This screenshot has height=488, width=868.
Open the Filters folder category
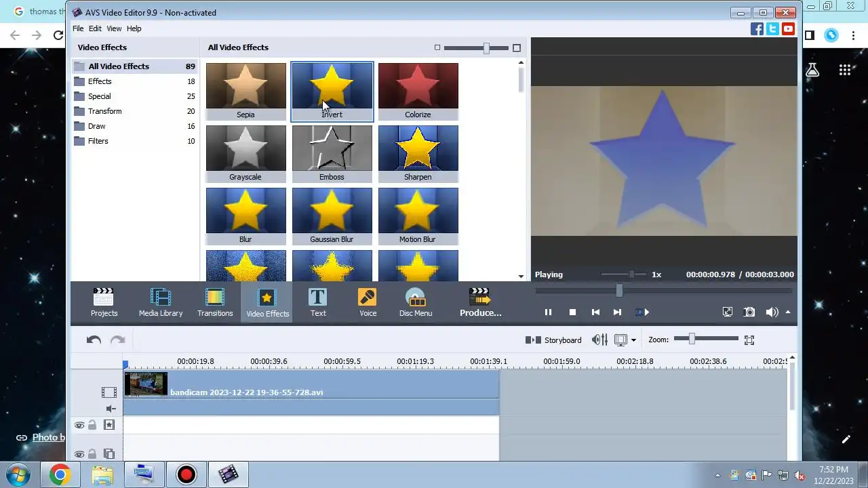[134, 141]
